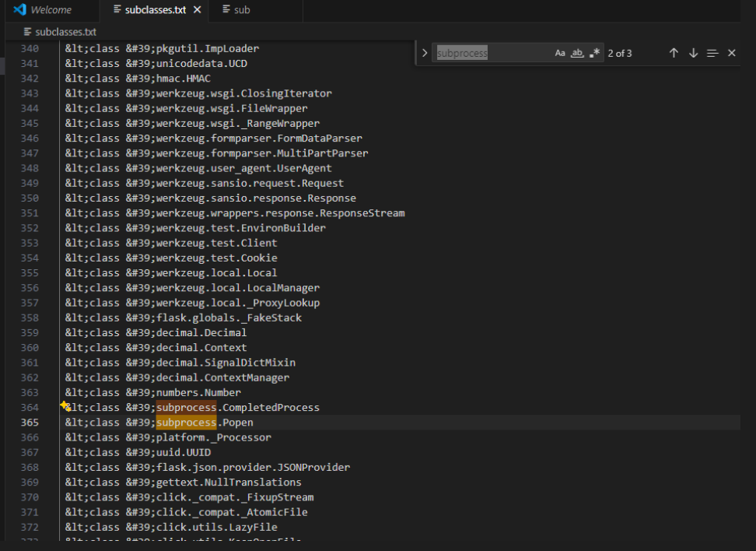
Task: Toggle Match Whole Word option
Action: point(577,53)
